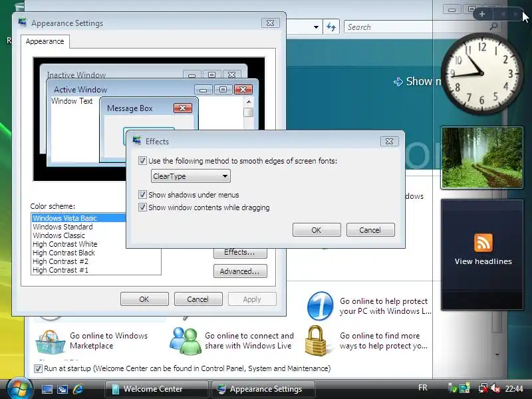Select Windows Standard color scheme
The image size is (532, 399).
pyautogui.click(x=63, y=227)
